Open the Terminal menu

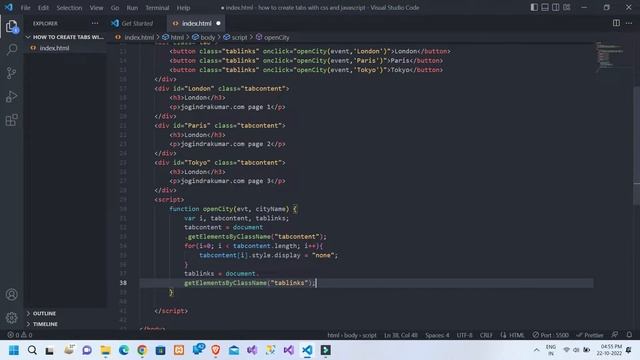point(157,8)
